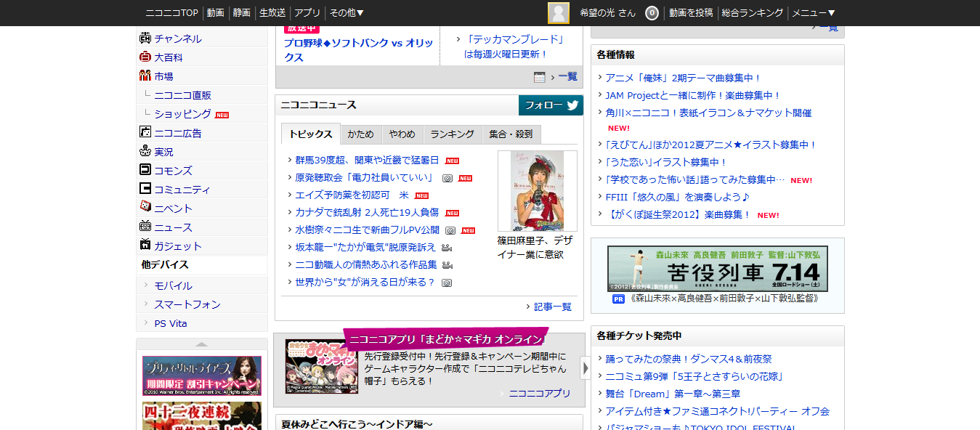Click the right arrow of the app promo box
The width and height of the screenshot is (980, 430).
(x=586, y=368)
